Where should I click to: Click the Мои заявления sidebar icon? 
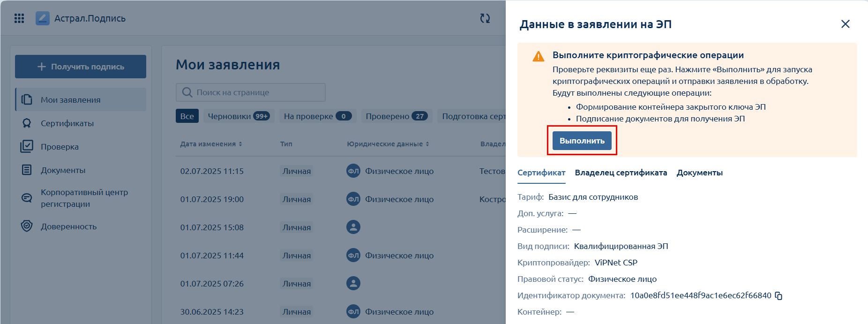pos(27,99)
